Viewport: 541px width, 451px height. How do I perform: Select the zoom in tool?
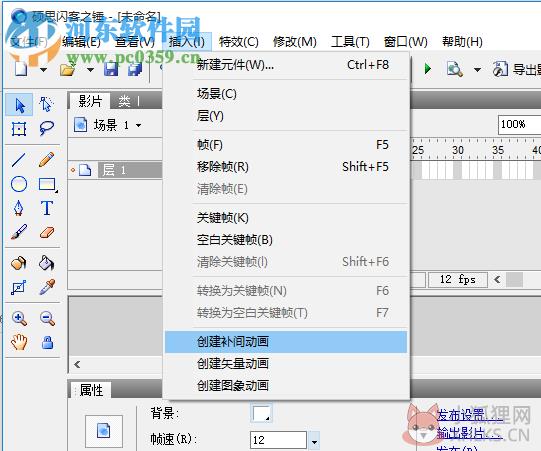[x=19, y=318]
